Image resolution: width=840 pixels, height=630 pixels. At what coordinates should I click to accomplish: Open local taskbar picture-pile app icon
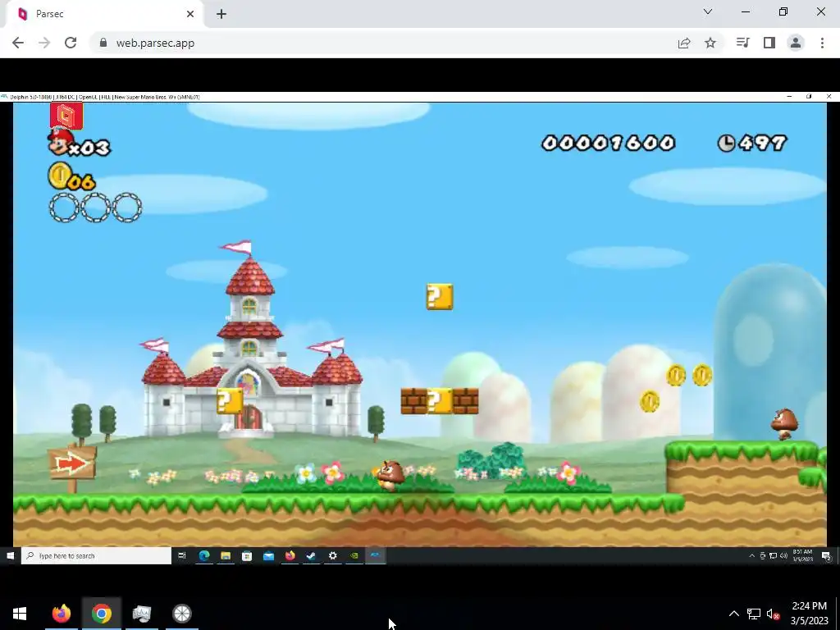[141, 614]
